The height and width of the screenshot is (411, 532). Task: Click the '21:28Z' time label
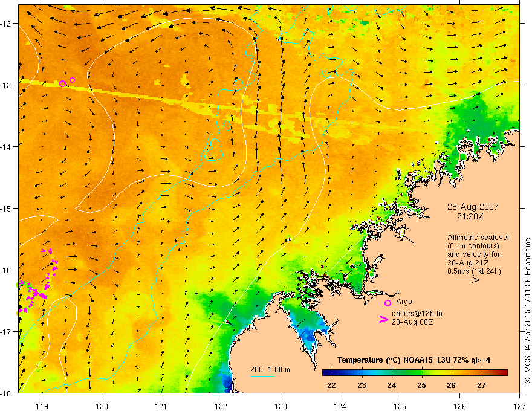pyautogui.click(x=470, y=216)
